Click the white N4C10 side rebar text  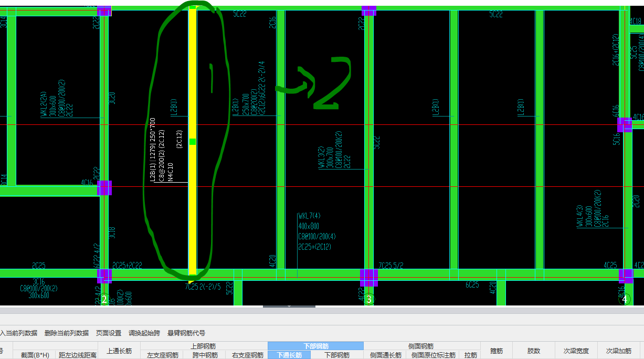point(171,172)
